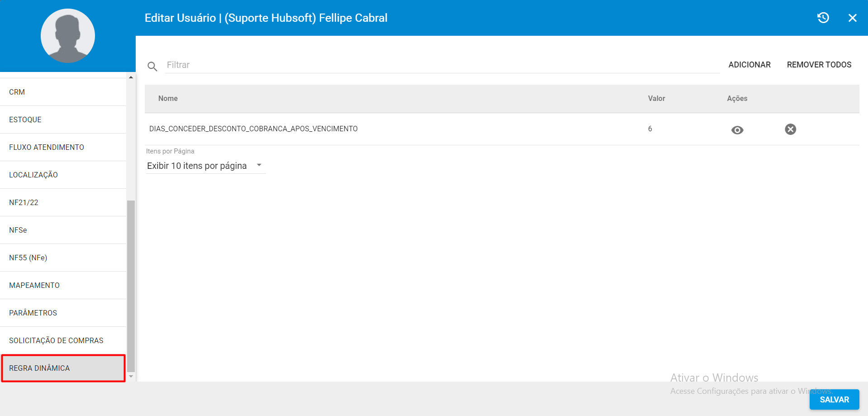
Task: Select REGRA DINÂMICA menu item
Action: 39,368
